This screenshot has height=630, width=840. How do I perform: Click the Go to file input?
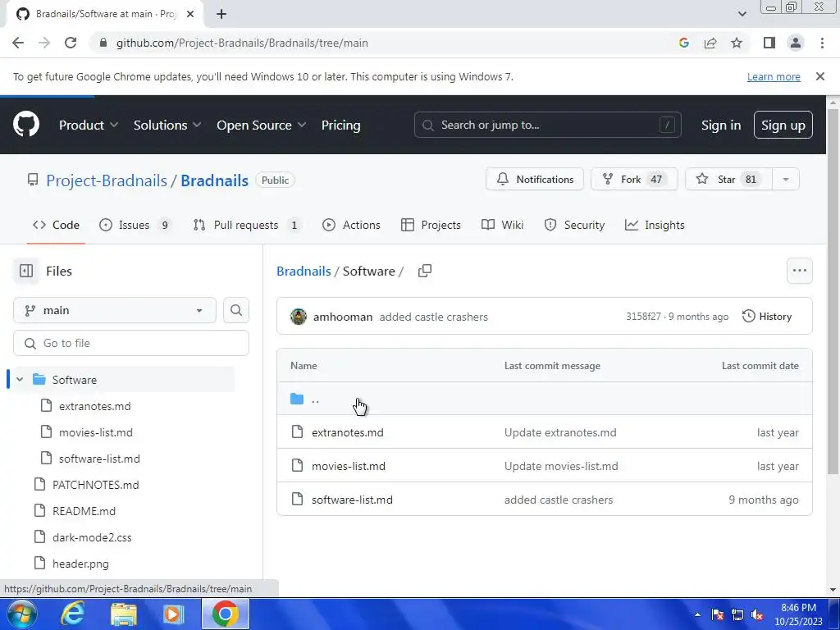click(131, 343)
